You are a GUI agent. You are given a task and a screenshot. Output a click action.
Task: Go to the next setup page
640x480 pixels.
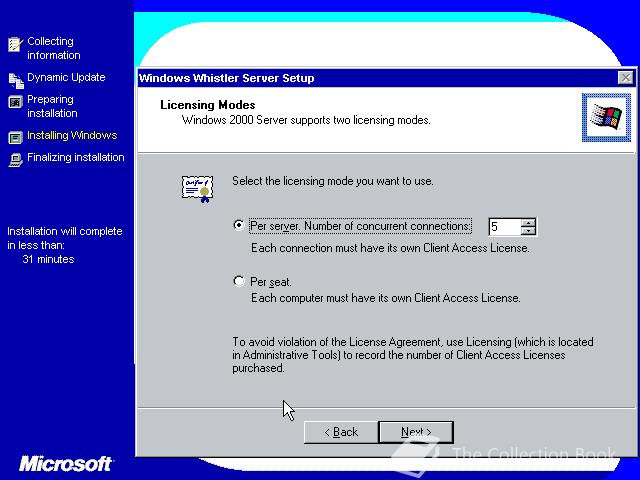416,432
